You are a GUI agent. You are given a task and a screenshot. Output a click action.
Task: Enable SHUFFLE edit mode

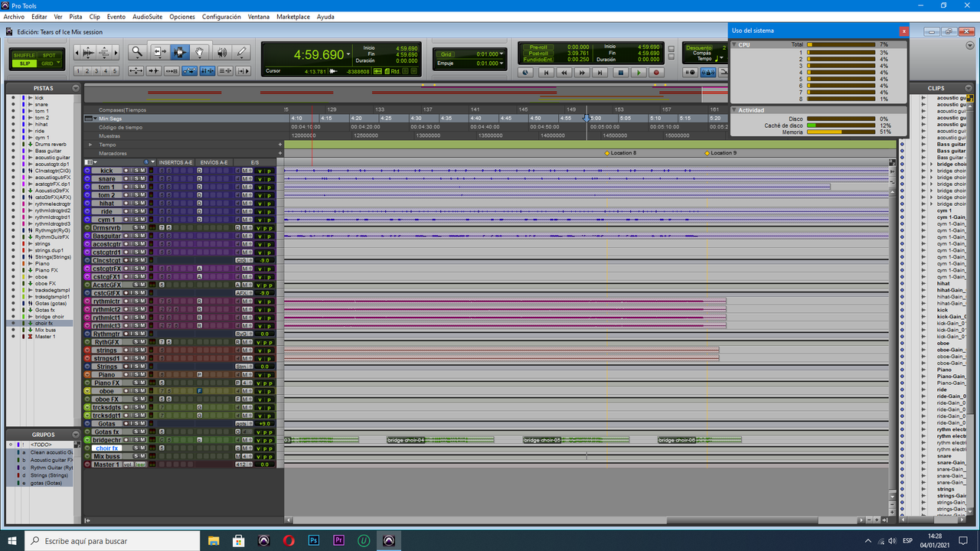[x=24, y=55]
